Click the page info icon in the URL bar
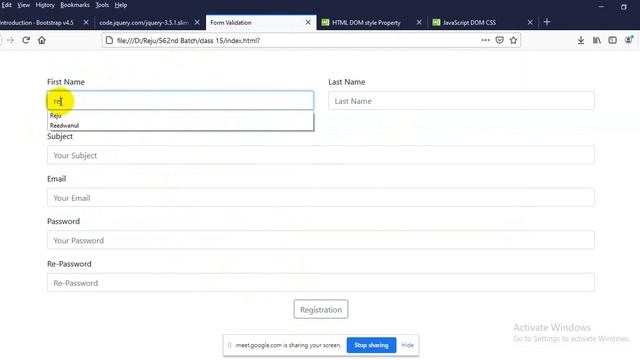Image resolution: width=640 pixels, height=360 pixels. pos(109,40)
